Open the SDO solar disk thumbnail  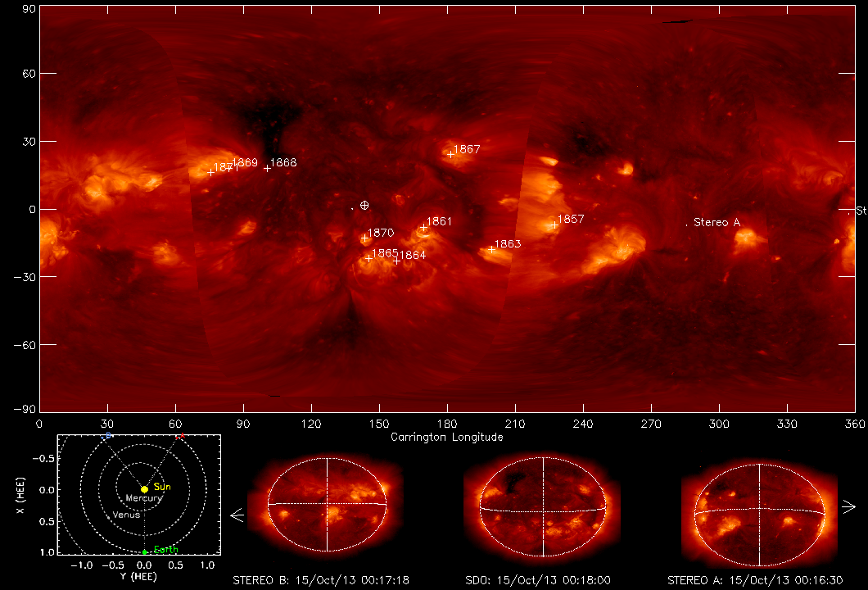point(543,508)
